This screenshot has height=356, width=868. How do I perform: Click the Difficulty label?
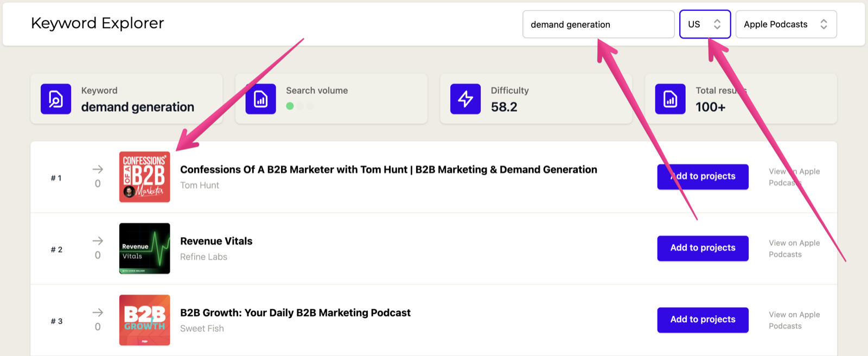(x=510, y=91)
